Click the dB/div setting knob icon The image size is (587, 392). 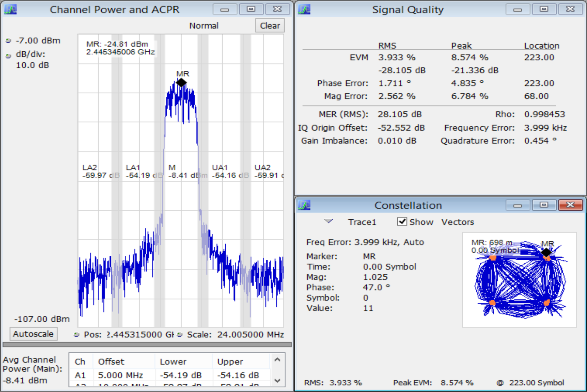pyautogui.click(x=8, y=56)
